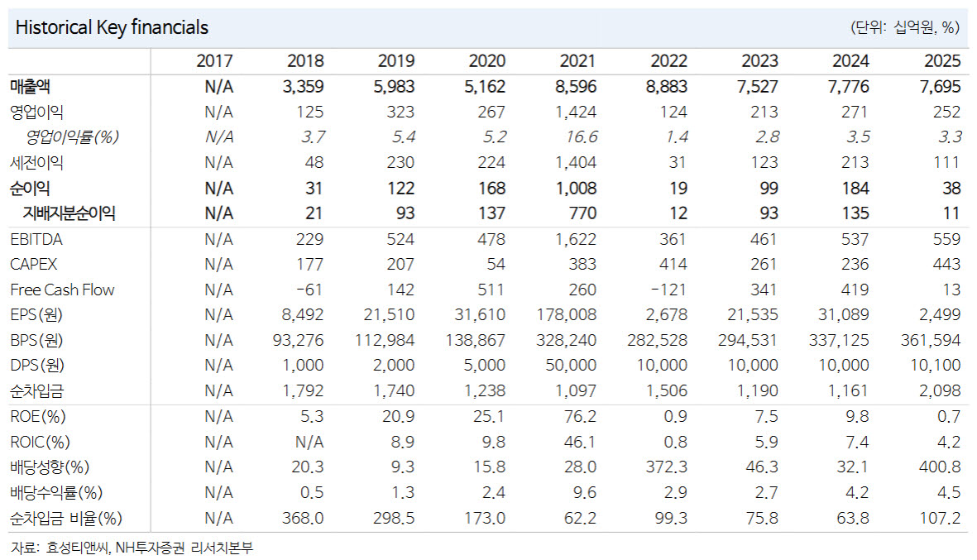This screenshot has width=977, height=560.
Task: Click the EBITDA row label
Action: pos(36,239)
